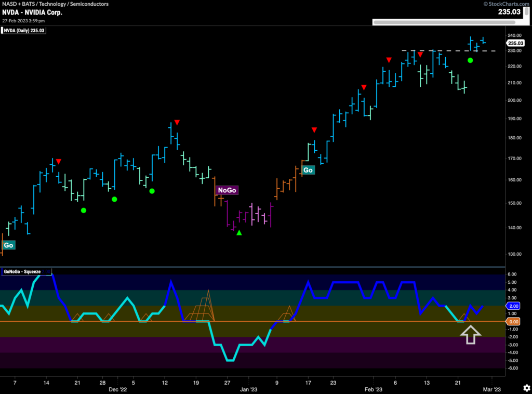The image size is (532, 394).
Task: Click the white upward arrow in Squeeze panel
Action: 470,335
